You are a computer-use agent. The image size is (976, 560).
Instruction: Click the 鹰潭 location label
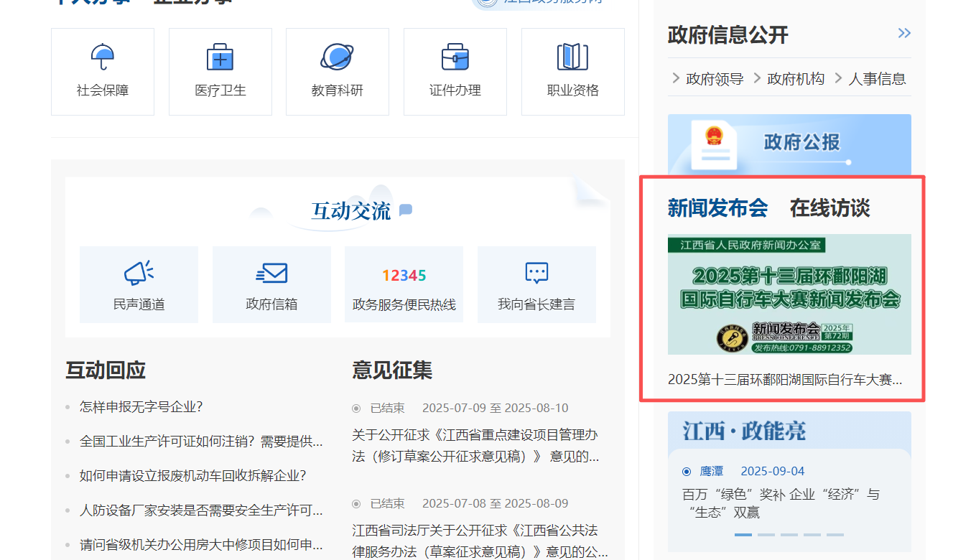click(712, 471)
